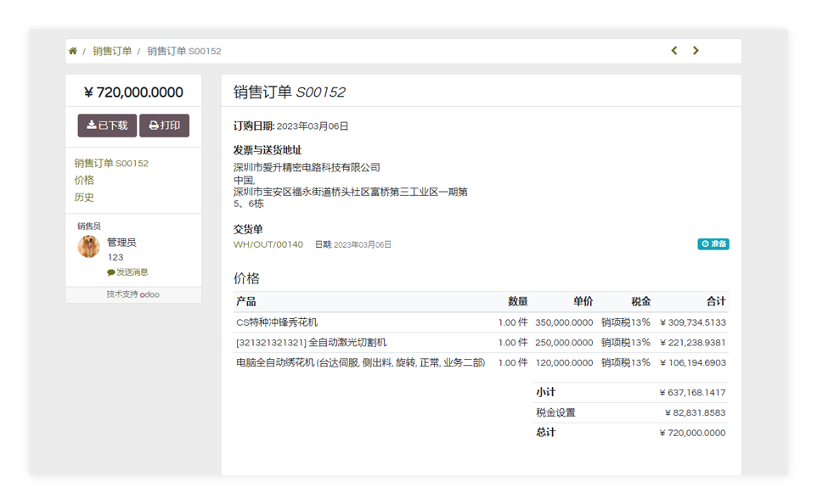
Task: Click the 产品 column header
Action: [x=246, y=301]
